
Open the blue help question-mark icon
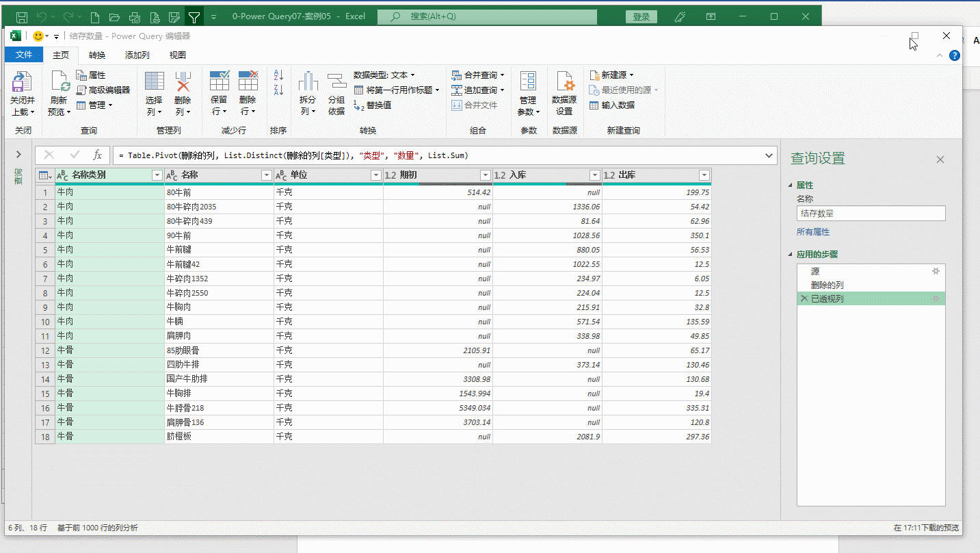[x=954, y=55]
